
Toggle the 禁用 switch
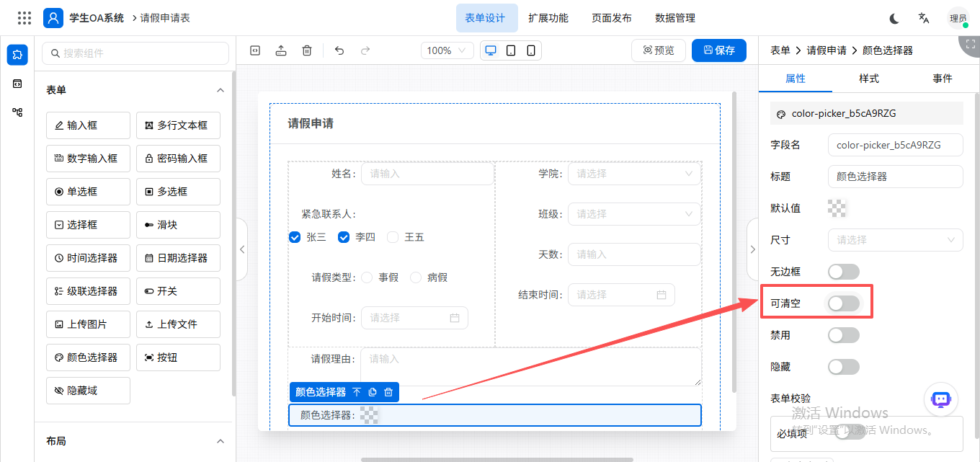tap(844, 335)
